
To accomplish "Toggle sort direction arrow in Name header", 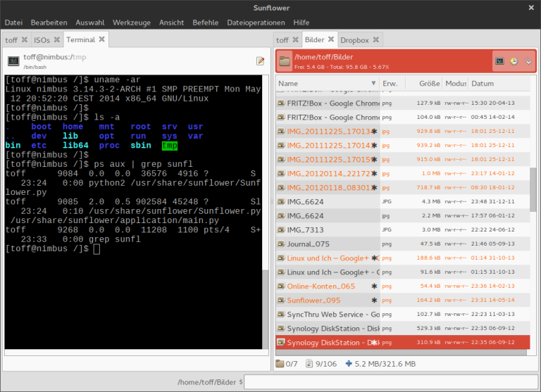I will tap(373, 83).
